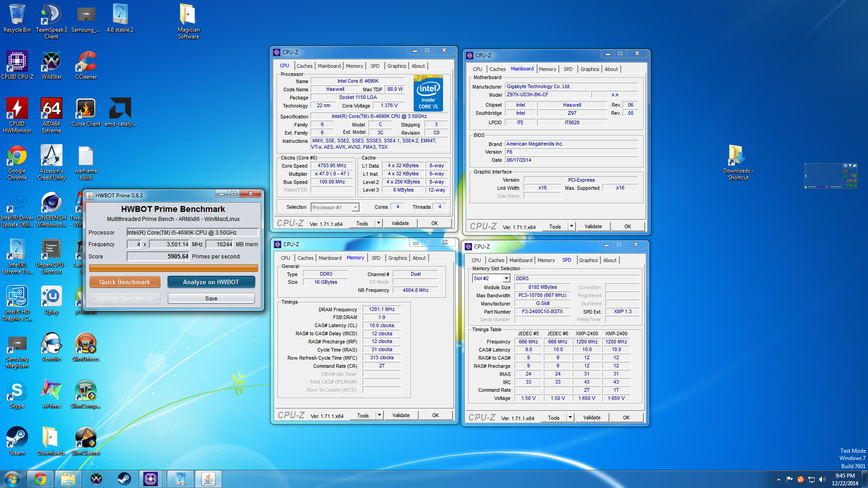868x488 pixels.
Task: Open the warframe build text file
Action: pos(86,163)
